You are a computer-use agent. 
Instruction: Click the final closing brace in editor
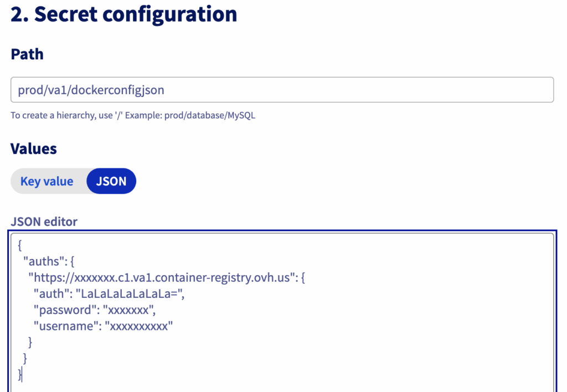(x=20, y=374)
